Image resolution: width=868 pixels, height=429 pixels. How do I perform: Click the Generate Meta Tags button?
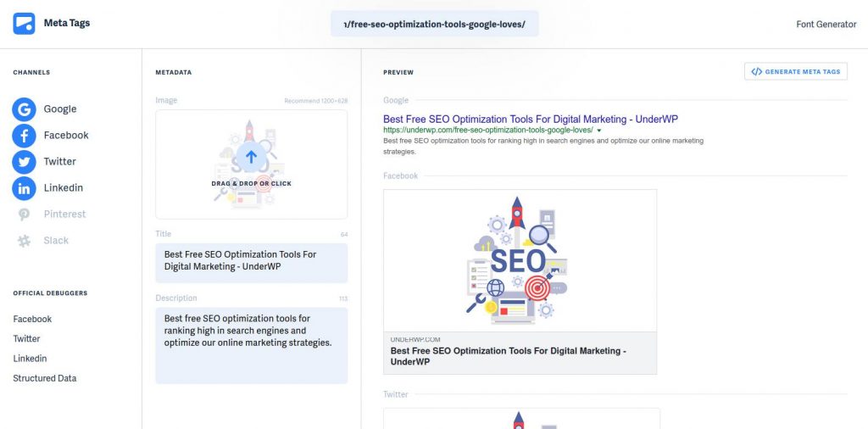click(x=795, y=71)
